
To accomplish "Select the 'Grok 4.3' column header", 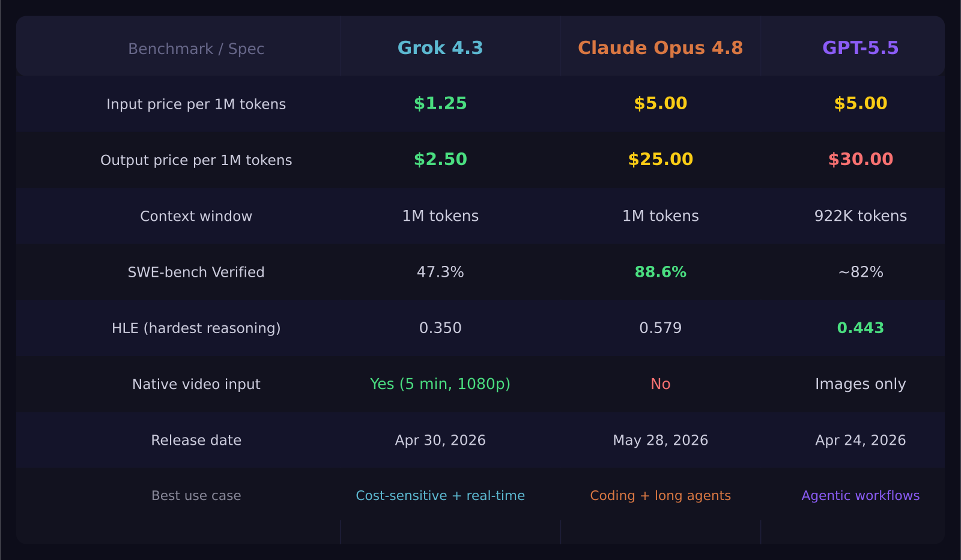I will [x=440, y=48].
